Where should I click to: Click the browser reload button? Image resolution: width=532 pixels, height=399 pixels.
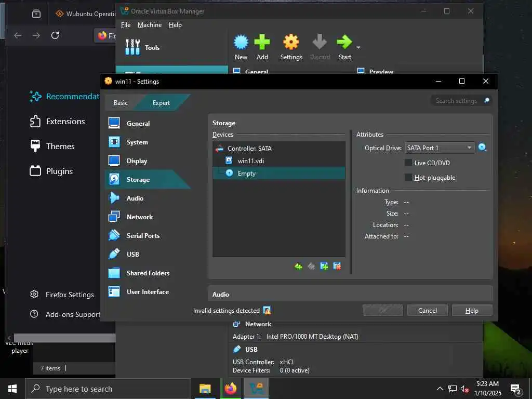[x=55, y=35]
